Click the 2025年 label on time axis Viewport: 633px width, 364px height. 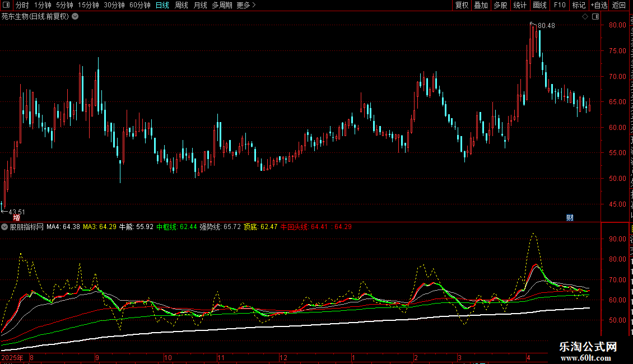click(12, 357)
